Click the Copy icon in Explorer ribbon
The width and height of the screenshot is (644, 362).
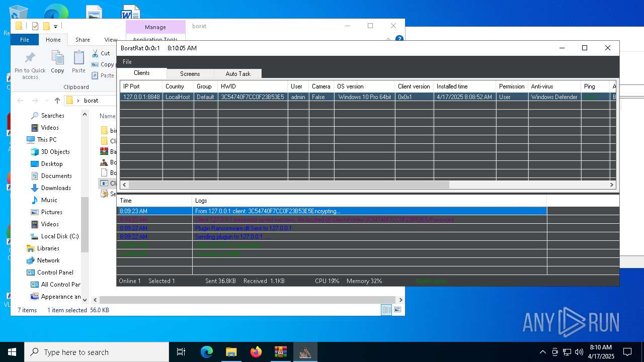[x=57, y=62]
